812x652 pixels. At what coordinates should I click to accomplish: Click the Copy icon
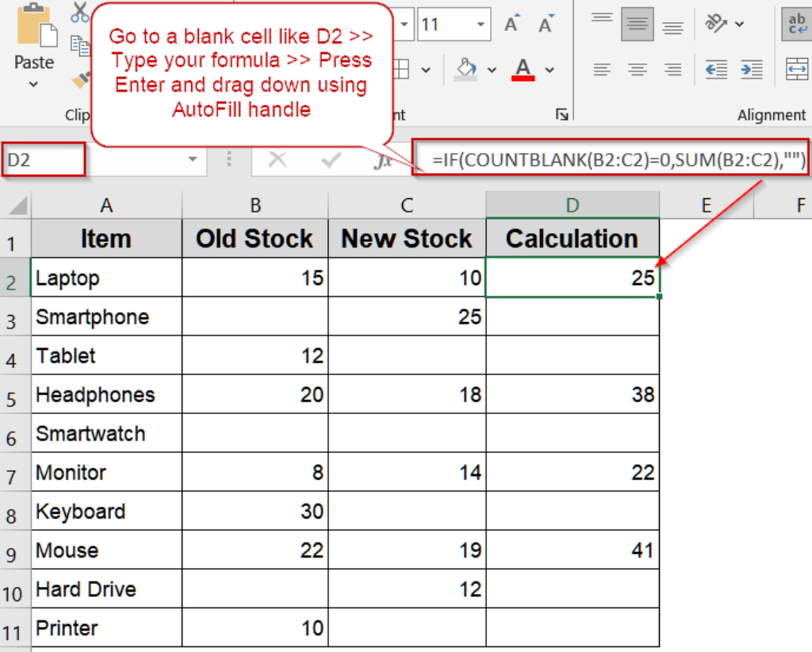(80, 45)
